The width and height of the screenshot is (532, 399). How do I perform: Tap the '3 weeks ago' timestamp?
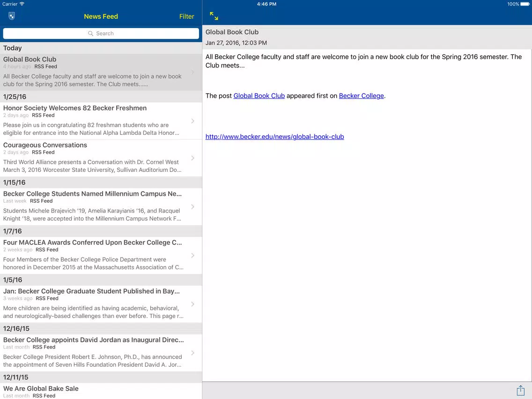(x=18, y=298)
